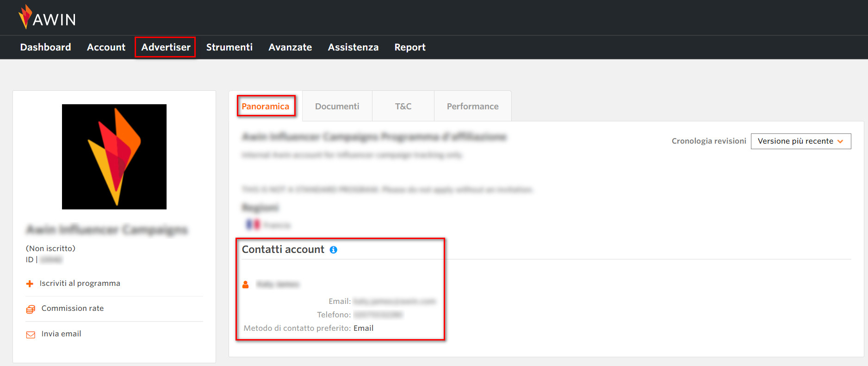Click the France flag icon under regions
The width and height of the screenshot is (868, 366).
click(x=253, y=225)
